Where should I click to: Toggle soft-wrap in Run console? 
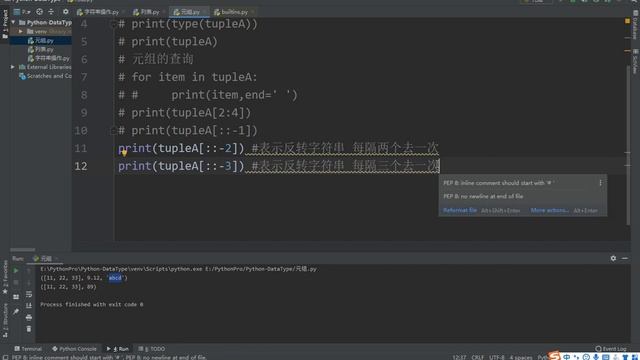tap(29, 294)
